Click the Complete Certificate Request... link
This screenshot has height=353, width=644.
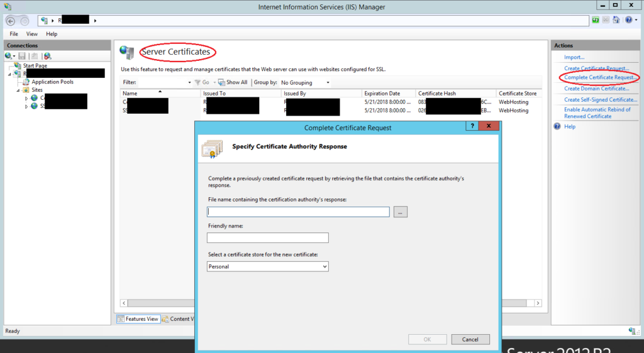[x=599, y=77]
